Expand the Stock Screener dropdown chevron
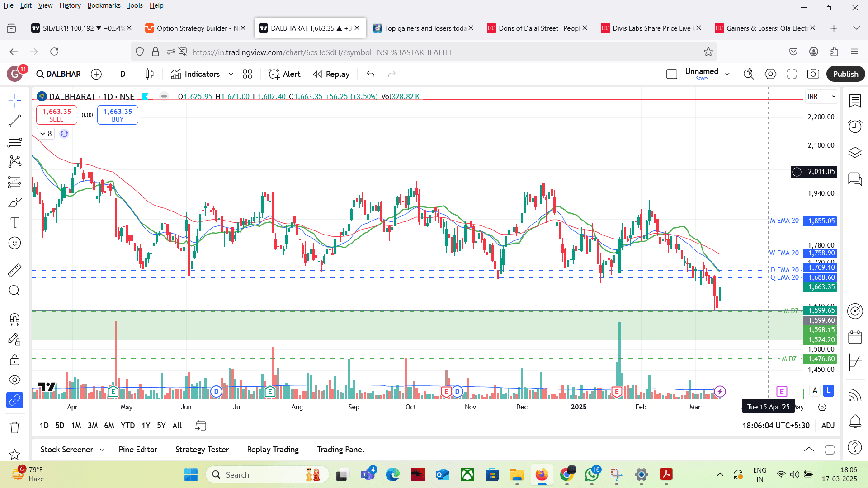The image size is (868, 488). tap(102, 450)
